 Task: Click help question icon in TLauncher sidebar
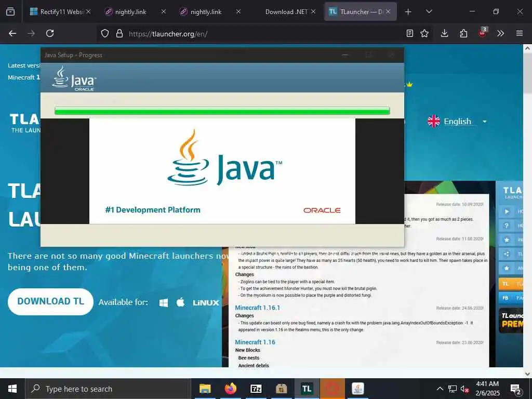507,225
